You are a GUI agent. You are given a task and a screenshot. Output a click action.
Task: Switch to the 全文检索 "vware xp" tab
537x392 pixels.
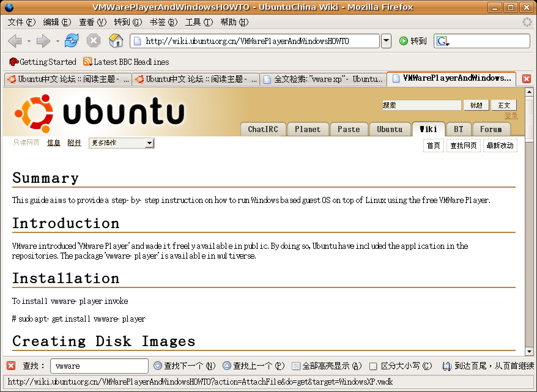(324, 79)
